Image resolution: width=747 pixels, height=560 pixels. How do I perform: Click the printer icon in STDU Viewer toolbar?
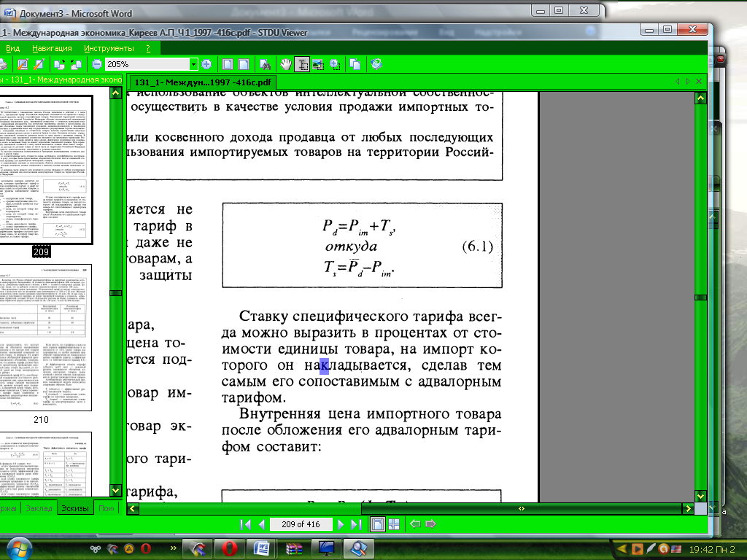tap(3, 64)
